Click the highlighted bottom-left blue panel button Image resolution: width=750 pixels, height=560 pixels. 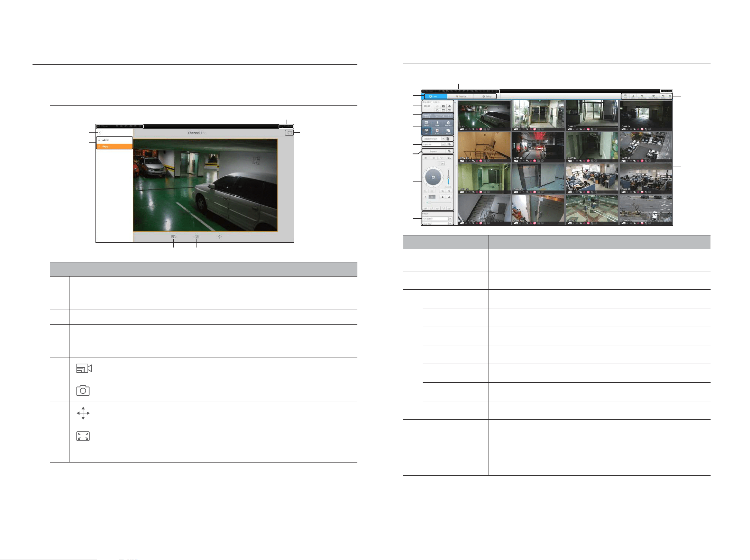click(x=426, y=131)
